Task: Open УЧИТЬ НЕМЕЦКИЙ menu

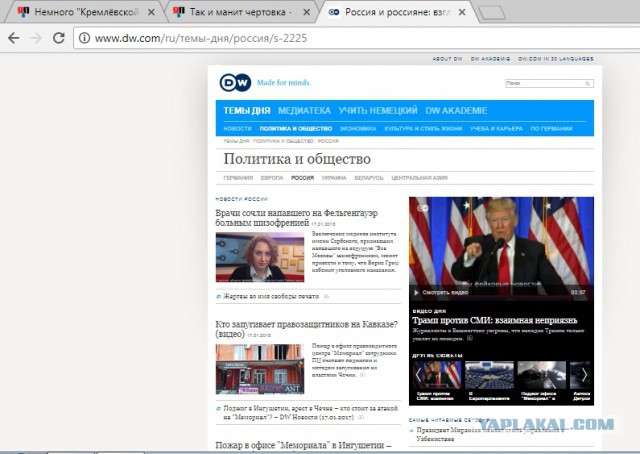Action: pyautogui.click(x=378, y=111)
